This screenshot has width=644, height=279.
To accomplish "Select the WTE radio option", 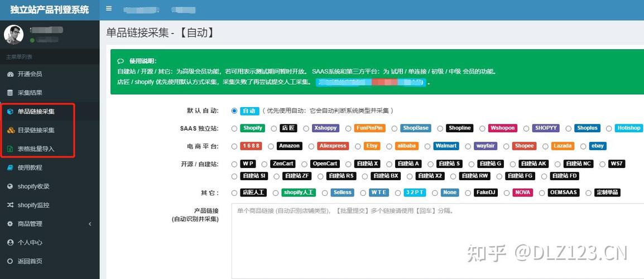I will [x=363, y=193].
